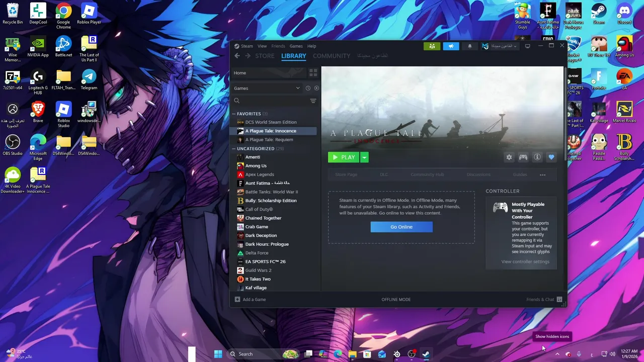This screenshot has width=644, height=362.
Task: Select Among Us in the game list
Action: coord(256,166)
